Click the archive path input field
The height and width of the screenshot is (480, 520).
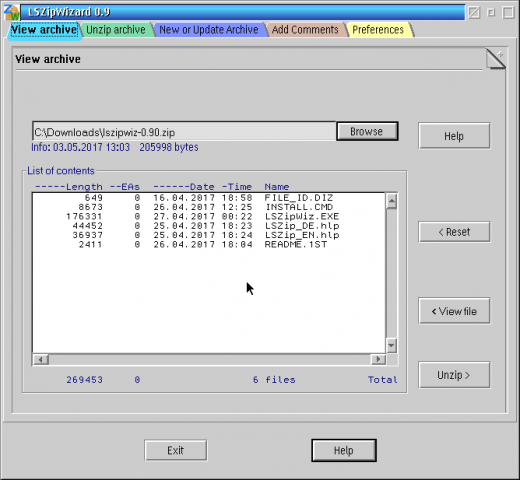(184, 132)
